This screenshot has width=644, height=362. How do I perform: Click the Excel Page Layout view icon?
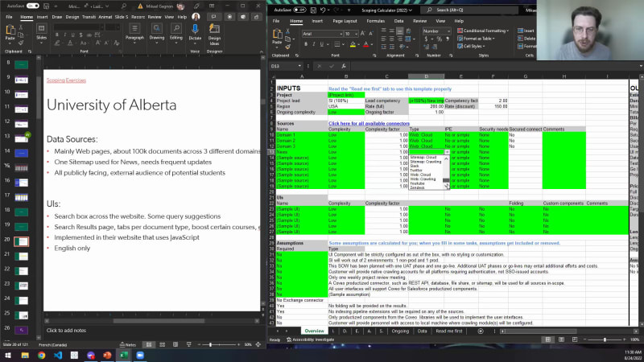tap(561, 339)
